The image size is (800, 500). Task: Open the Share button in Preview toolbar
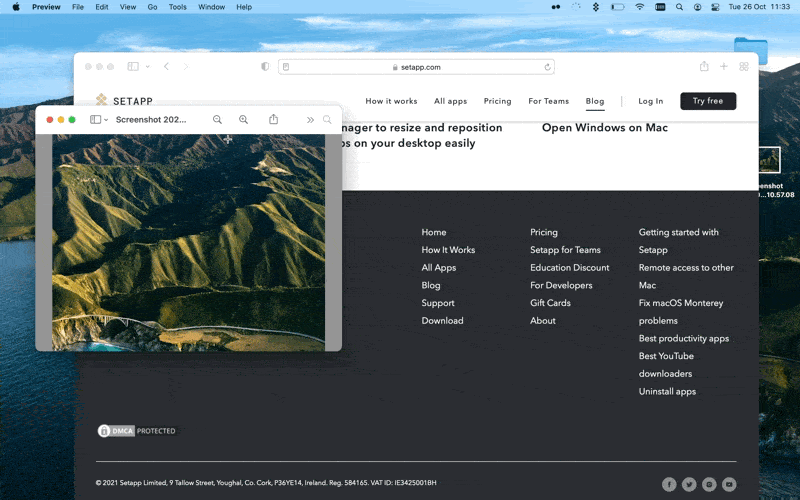coord(273,119)
